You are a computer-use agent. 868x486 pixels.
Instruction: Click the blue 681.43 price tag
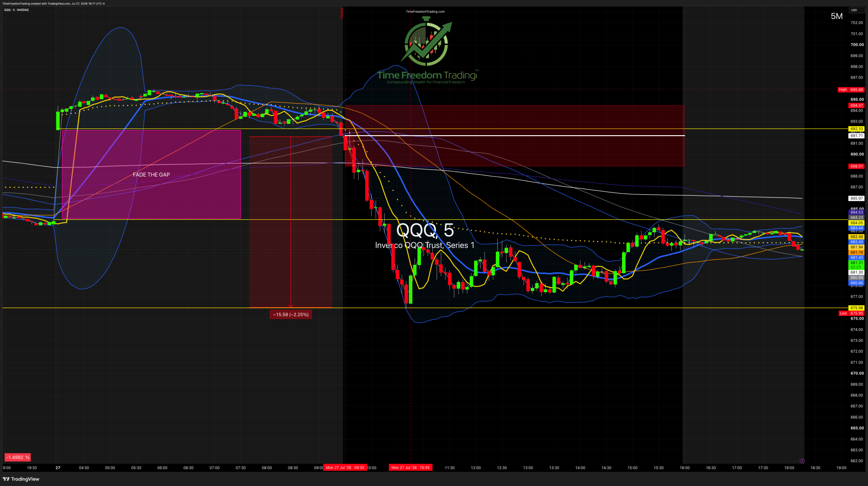pyautogui.click(x=857, y=258)
